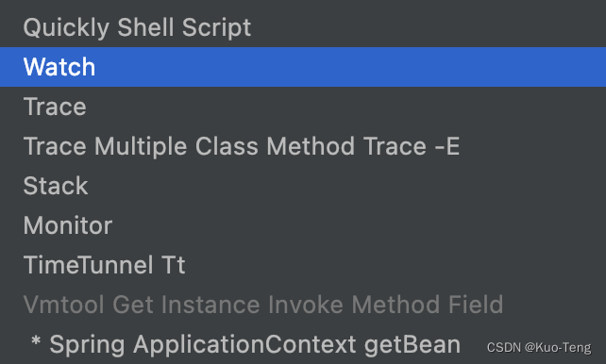Click the CSDN @Kuo-Teng watermark text
The image size is (606, 364).
click(539, 347)
